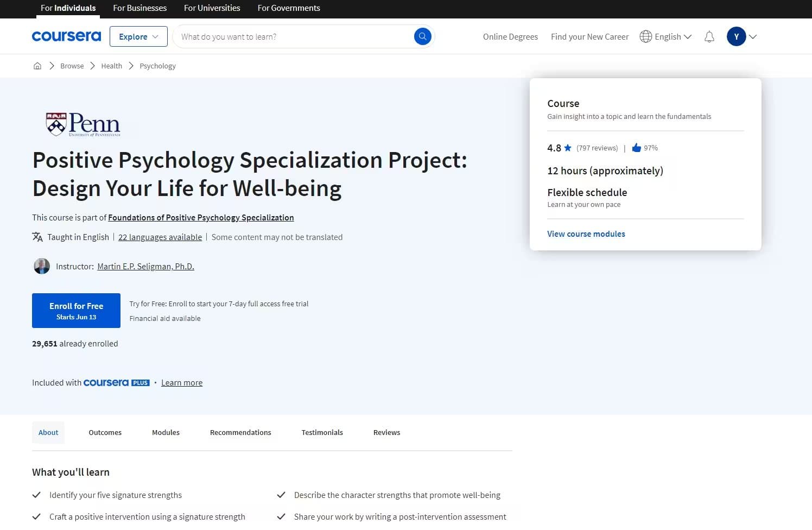Click the 'Taught in English' text
812x530 pixels.
(78, 237)
